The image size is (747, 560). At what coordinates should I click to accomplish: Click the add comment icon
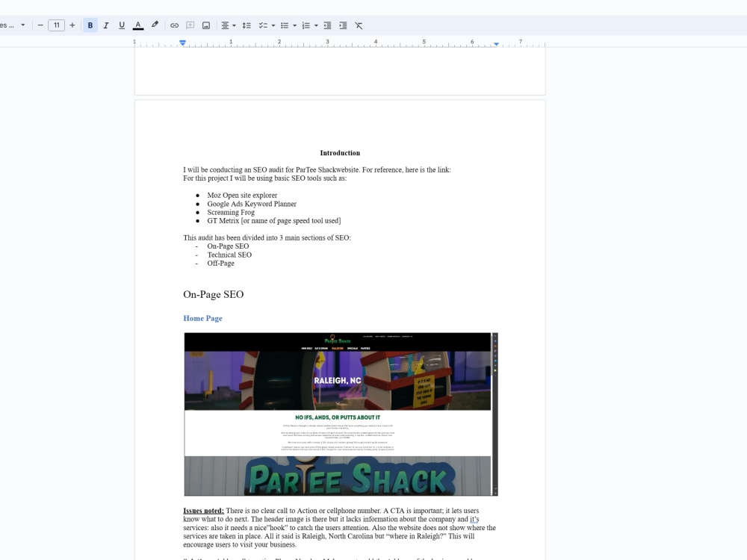190,25
